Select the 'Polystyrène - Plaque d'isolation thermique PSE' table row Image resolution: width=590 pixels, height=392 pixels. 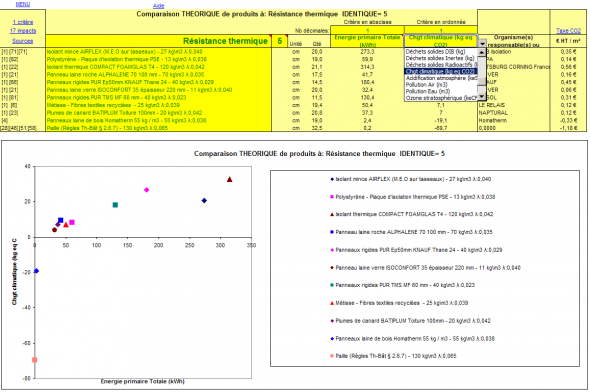coord(158,59)
